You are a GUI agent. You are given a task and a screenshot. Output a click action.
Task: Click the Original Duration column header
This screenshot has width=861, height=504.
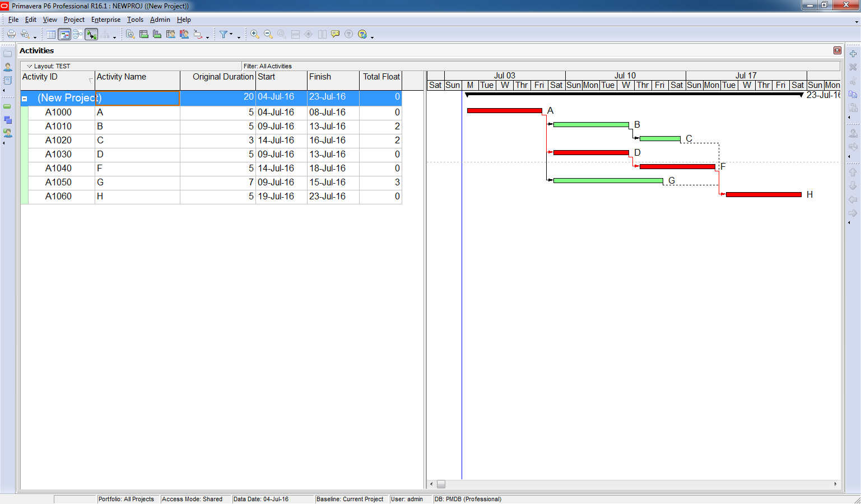(222, 77)
